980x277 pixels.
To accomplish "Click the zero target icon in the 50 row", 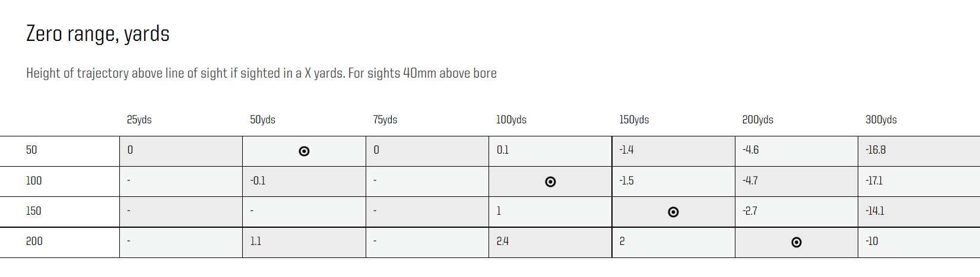I will pyautogui.click(x=304, y=151).
